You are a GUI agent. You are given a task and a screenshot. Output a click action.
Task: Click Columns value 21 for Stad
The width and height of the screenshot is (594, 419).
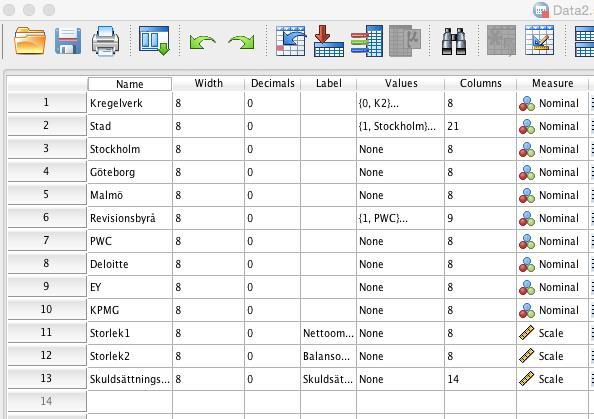point(480,126)
